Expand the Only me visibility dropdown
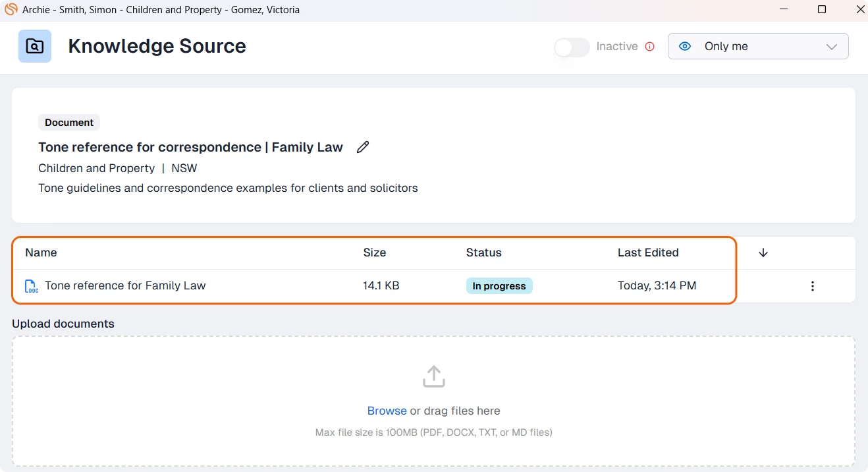 pyautogui.click(x=757, y=46)
